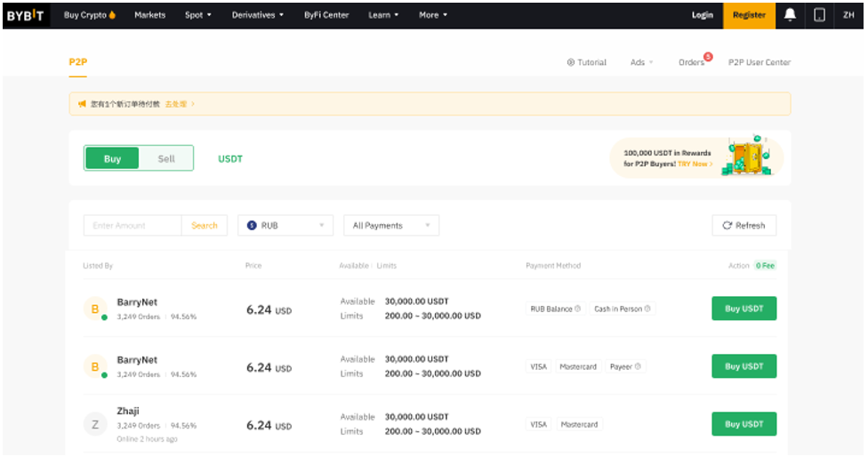Open the Derivatives menu
This screenshot has height=457, width=868.
(x=257, y=15)
